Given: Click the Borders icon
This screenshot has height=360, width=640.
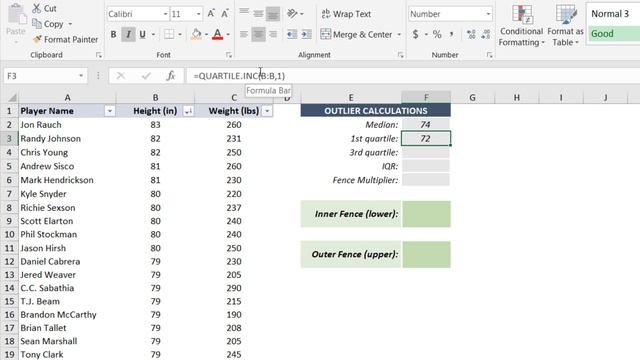Looking at the screenshot, I should (x=169, y=34).
